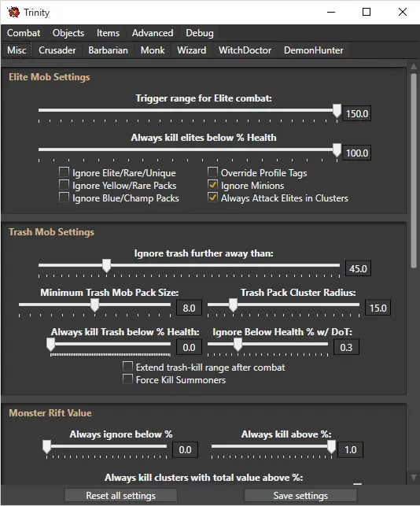Click the scrollbar down arrow
Viewport: 420px width, 506px height.
[x=414, y=478]
